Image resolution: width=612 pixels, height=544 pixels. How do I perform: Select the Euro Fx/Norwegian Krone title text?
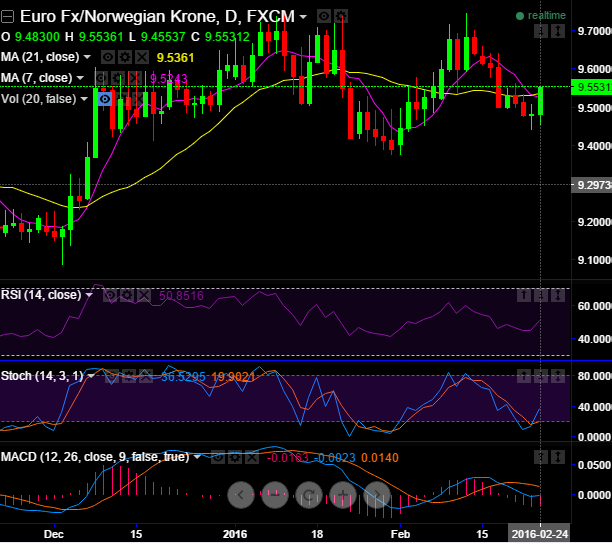157,17
